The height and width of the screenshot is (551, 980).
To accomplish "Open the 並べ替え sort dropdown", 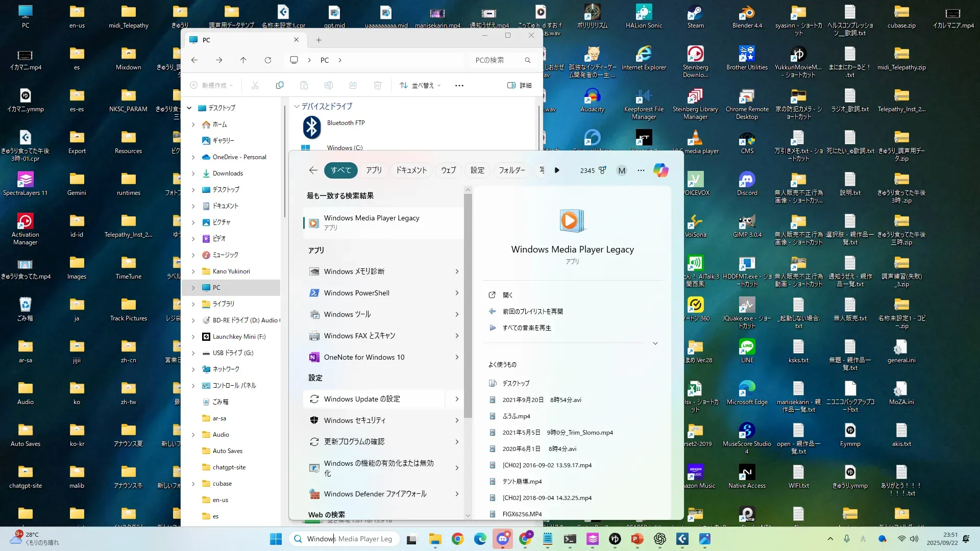I will (420, 85).
